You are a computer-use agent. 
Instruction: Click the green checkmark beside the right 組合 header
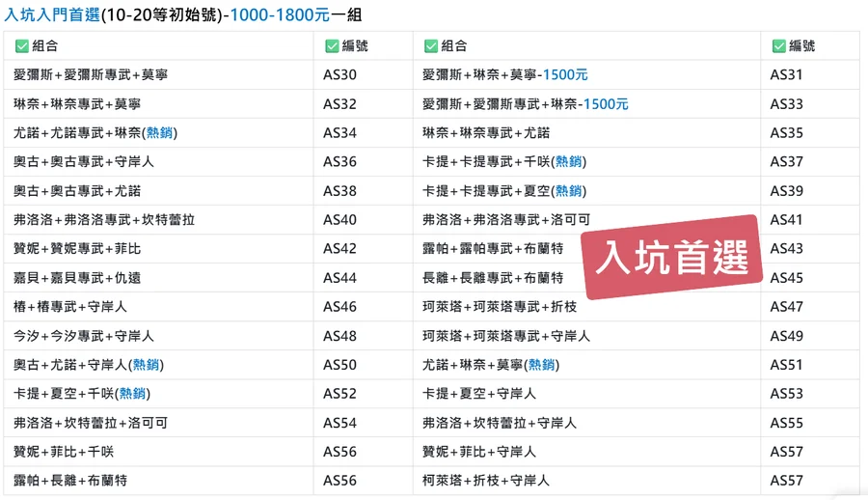[x=430, y=46]
